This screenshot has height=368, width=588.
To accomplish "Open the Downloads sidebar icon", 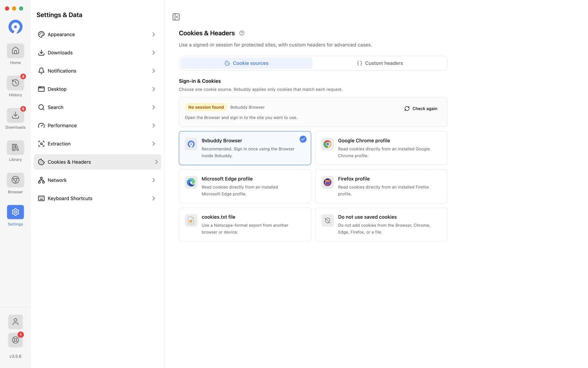I will point(15,115).
